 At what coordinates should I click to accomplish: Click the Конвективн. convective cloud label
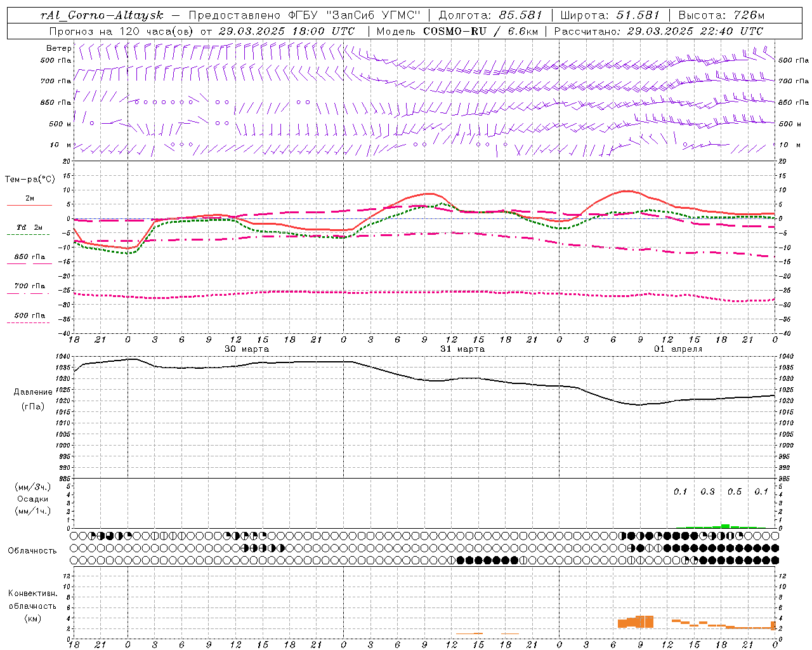coord(32,594)
